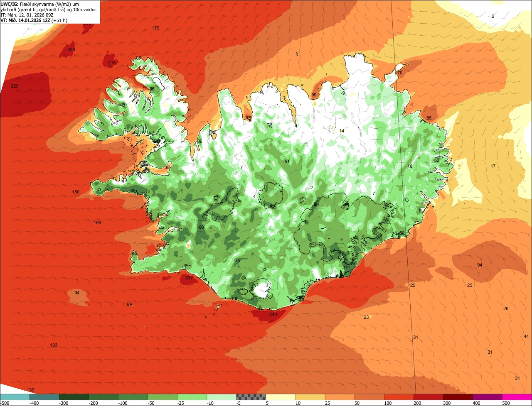Click the legend label "400"
Screen dimensions: 532x406
click(477, 403)
